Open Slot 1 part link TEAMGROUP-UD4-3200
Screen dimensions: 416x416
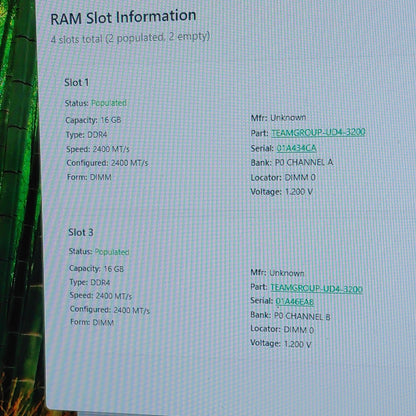pos(318,133)
